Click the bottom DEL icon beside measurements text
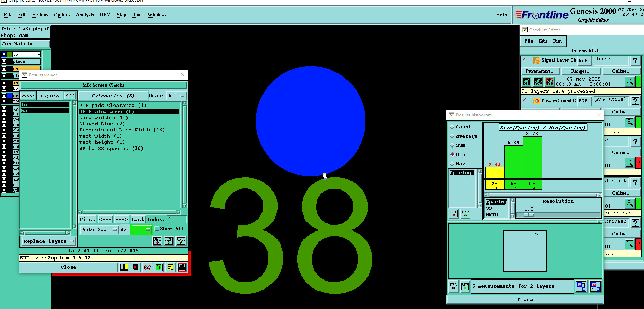Image resolution: width=644 pixels, height=309 pixels. (453, 286)
